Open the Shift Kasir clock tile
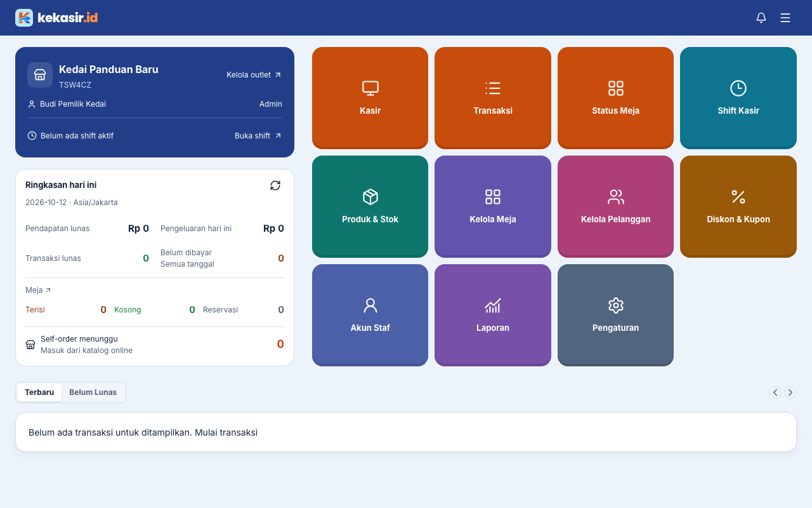The width and height of the screenshot is (812, 508). point(738,98)
